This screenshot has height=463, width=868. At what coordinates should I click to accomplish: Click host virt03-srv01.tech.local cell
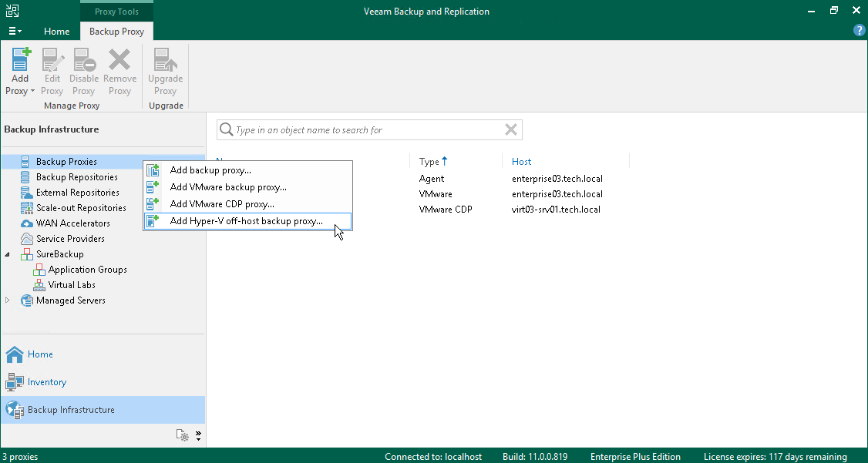556,210
